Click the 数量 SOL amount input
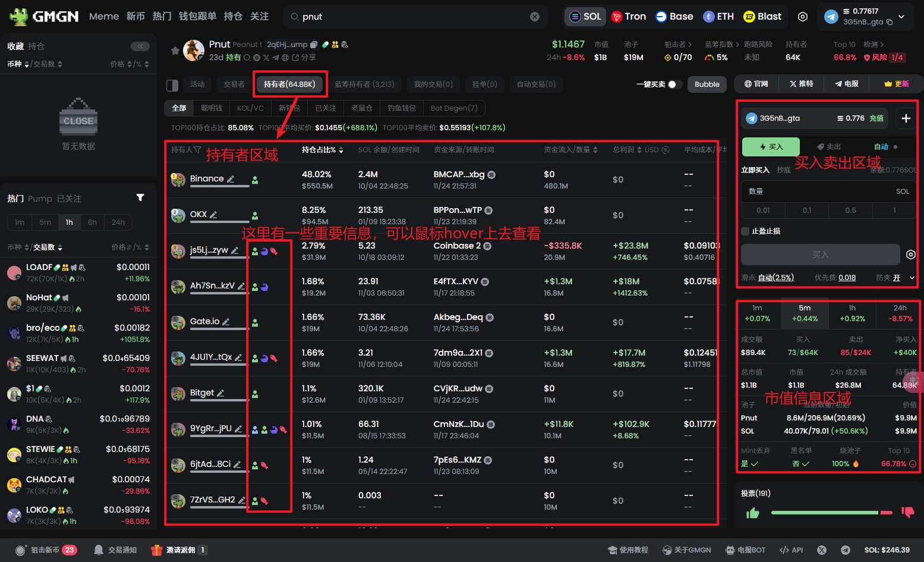 coord(829,191)
